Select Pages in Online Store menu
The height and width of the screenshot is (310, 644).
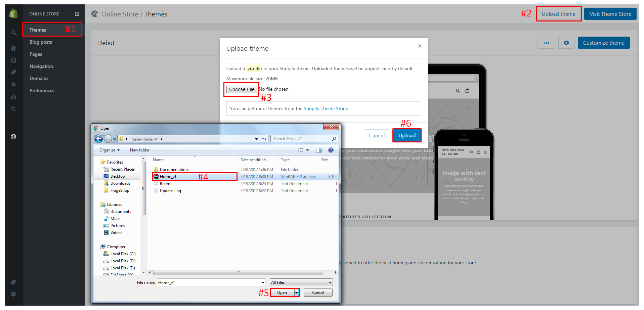click(36, 54)
